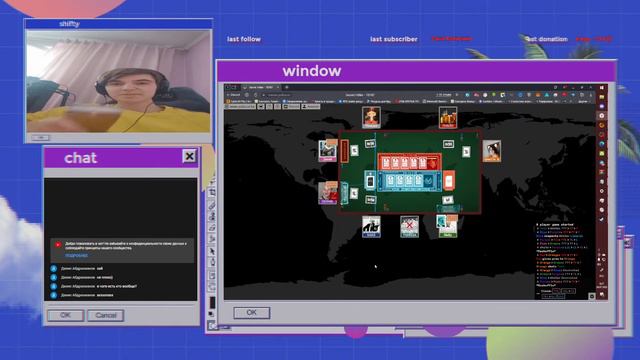Click OK in the chat window
The image size is (640, 360).
coord(65,315)
